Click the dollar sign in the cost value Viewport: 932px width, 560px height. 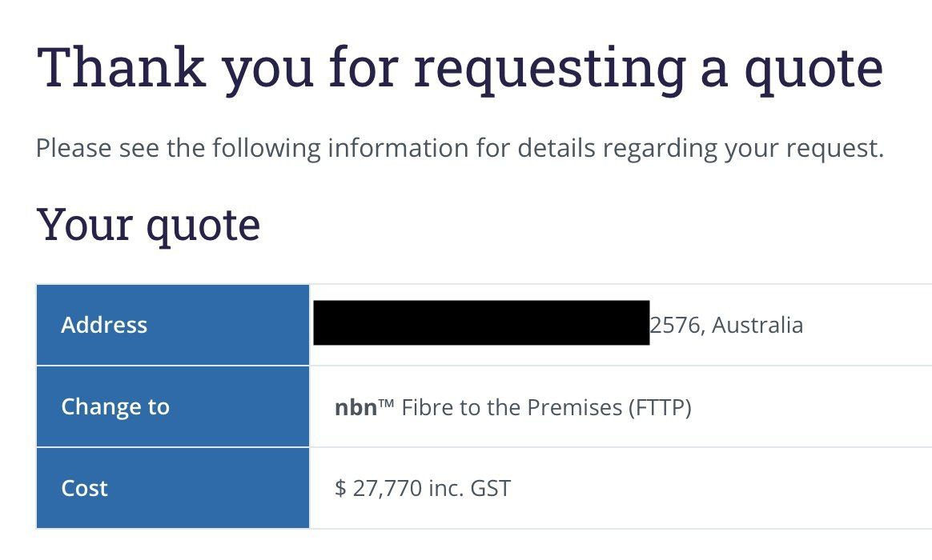tap(340, 488)
